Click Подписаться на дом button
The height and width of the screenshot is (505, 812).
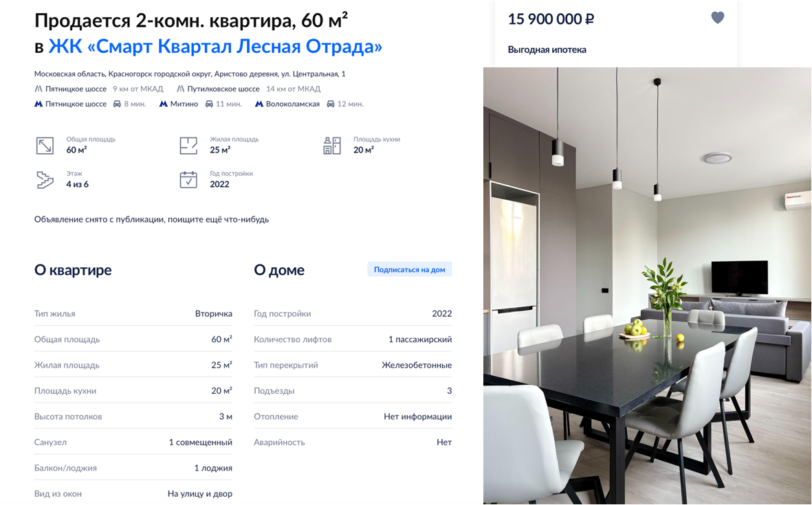tap(410, 269)
